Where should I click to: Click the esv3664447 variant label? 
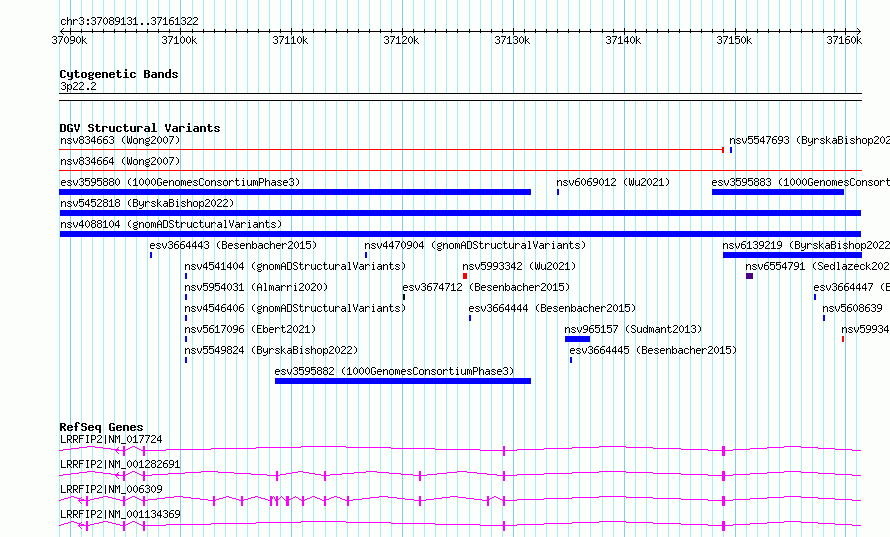click(x=851, y=287)
